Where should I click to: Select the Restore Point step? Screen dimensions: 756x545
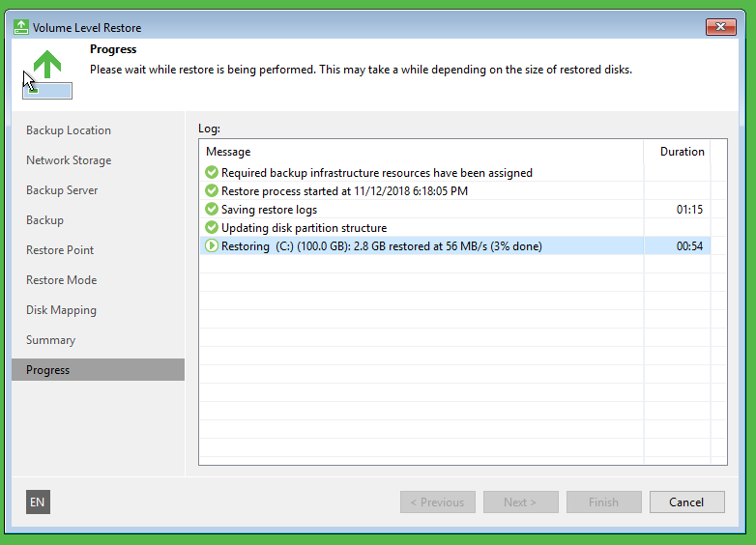pos(60,250)
